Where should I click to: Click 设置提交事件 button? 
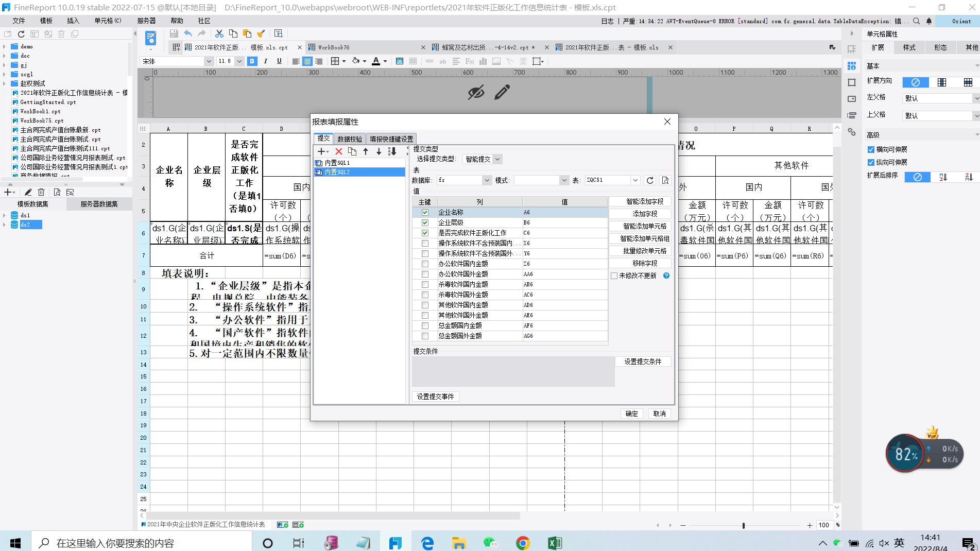pos(435,397)
